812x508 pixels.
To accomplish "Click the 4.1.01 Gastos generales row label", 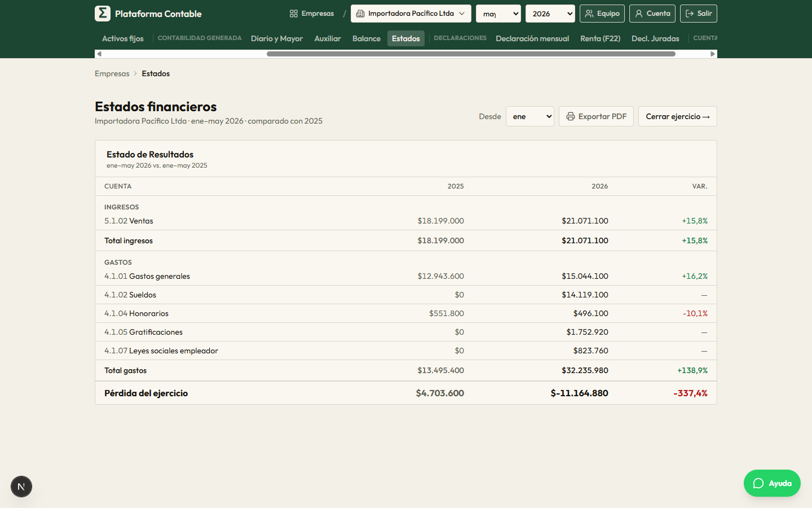I will click(x=147, y=276).
